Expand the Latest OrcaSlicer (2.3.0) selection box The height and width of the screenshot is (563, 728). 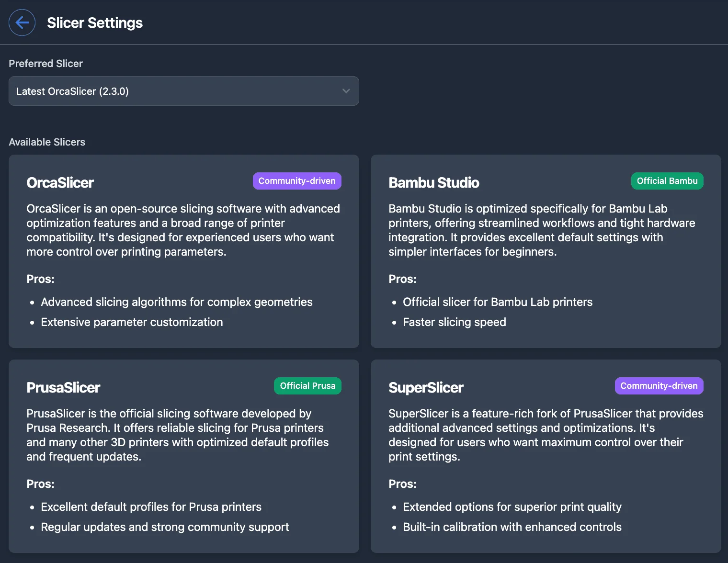tap(183, 91)
